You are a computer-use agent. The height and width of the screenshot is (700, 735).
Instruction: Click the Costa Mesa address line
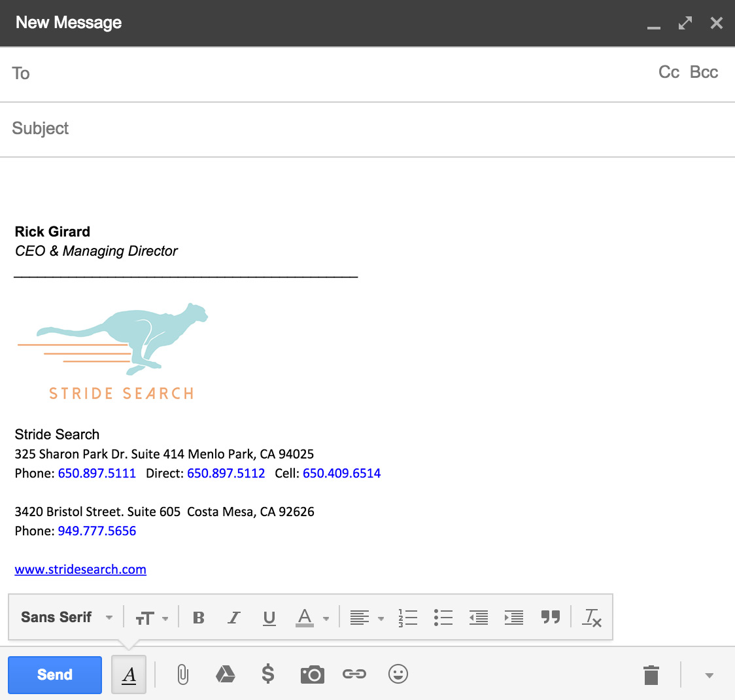pos(165,512)
